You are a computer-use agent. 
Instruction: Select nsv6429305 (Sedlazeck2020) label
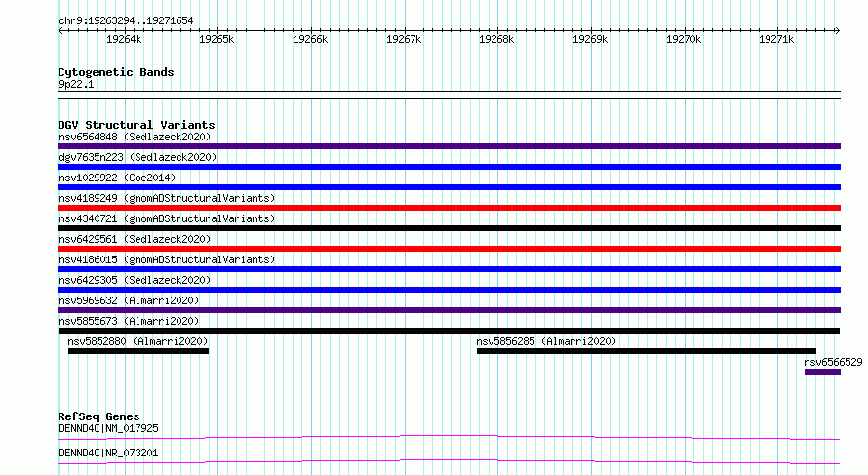click(135, 280)
